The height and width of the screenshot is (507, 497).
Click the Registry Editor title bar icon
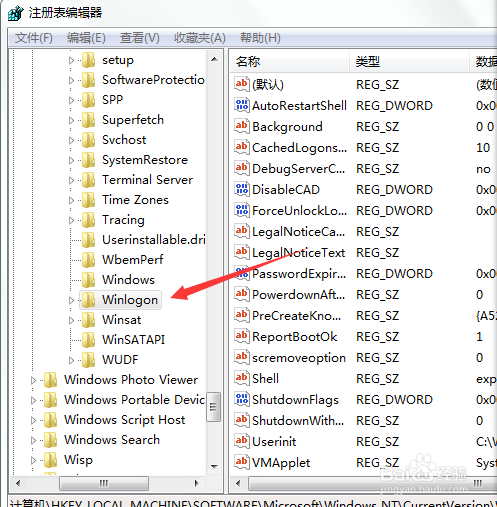[x=16, y=13]
